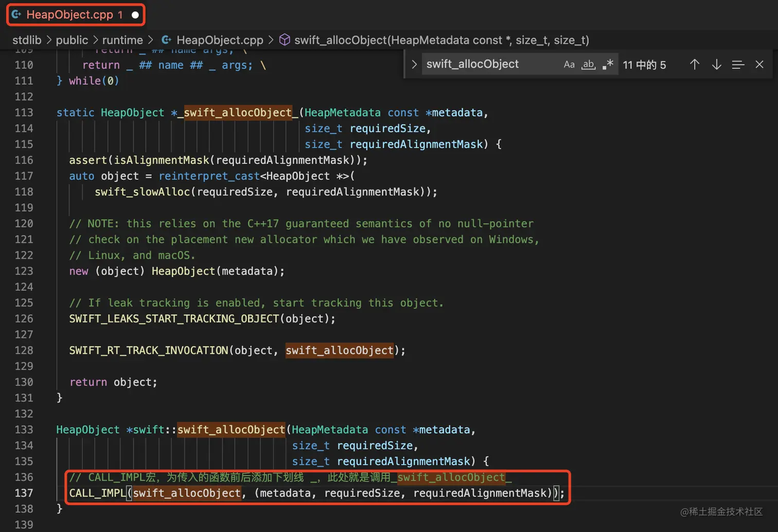Toggle Find in Selection icon

(x=738, y=64)
